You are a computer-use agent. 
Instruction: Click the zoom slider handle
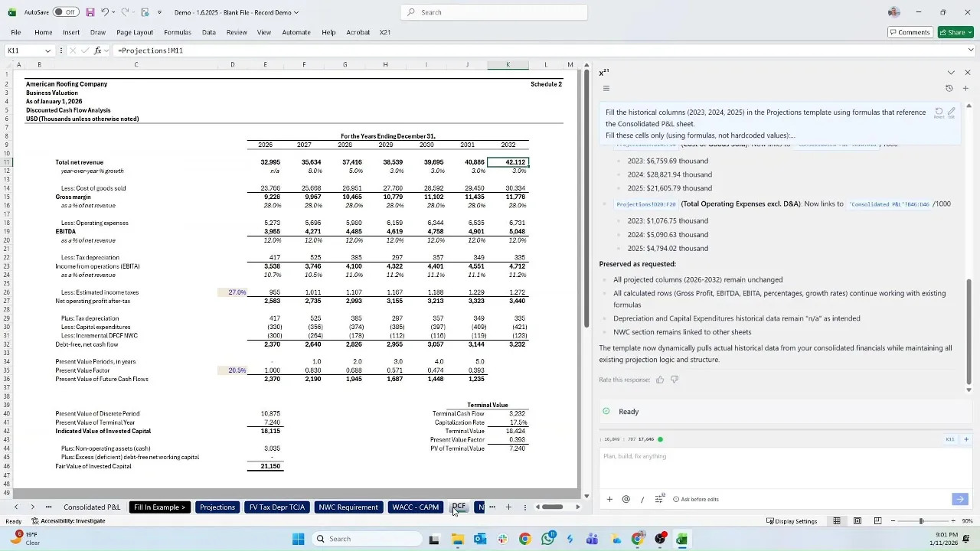pos(921,521)
